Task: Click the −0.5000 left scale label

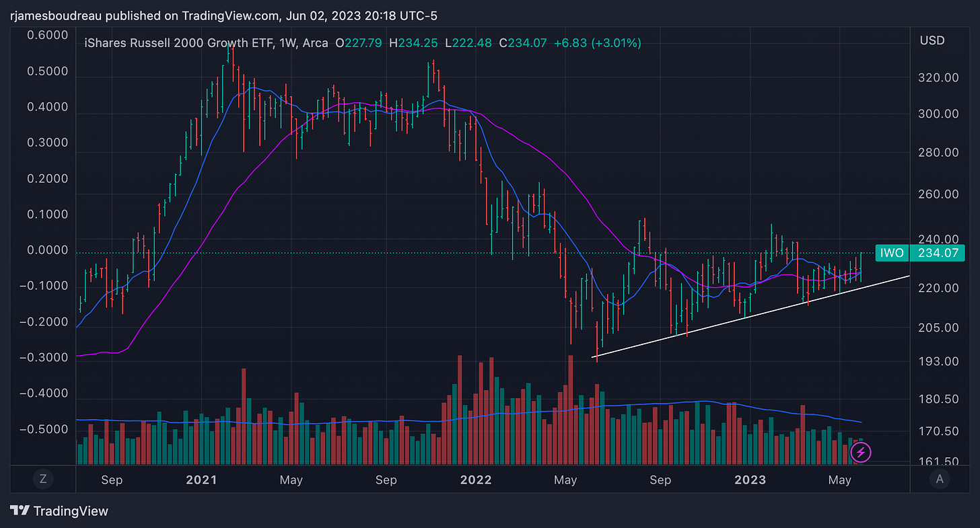Action: pyautogui.click(x=44, y=429)
